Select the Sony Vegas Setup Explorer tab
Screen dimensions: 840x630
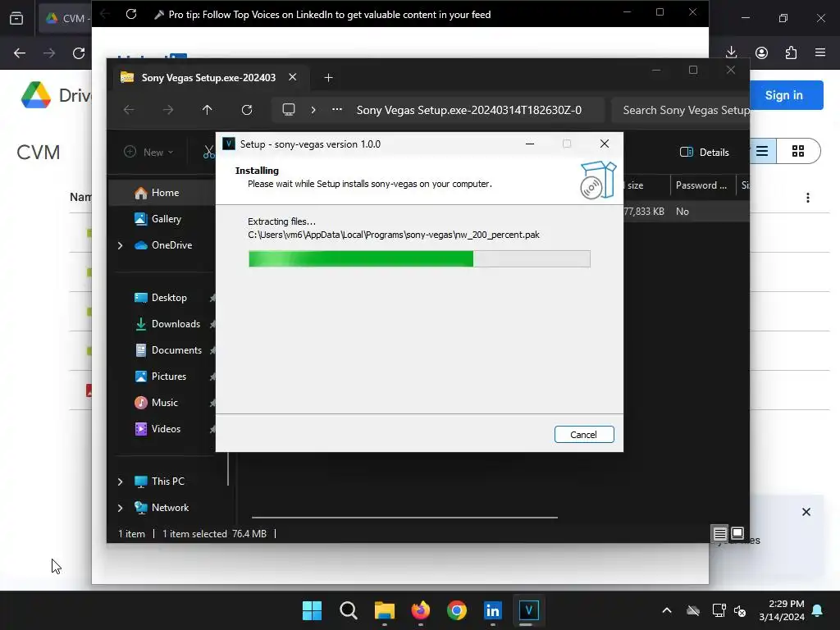tap(208, 78)
